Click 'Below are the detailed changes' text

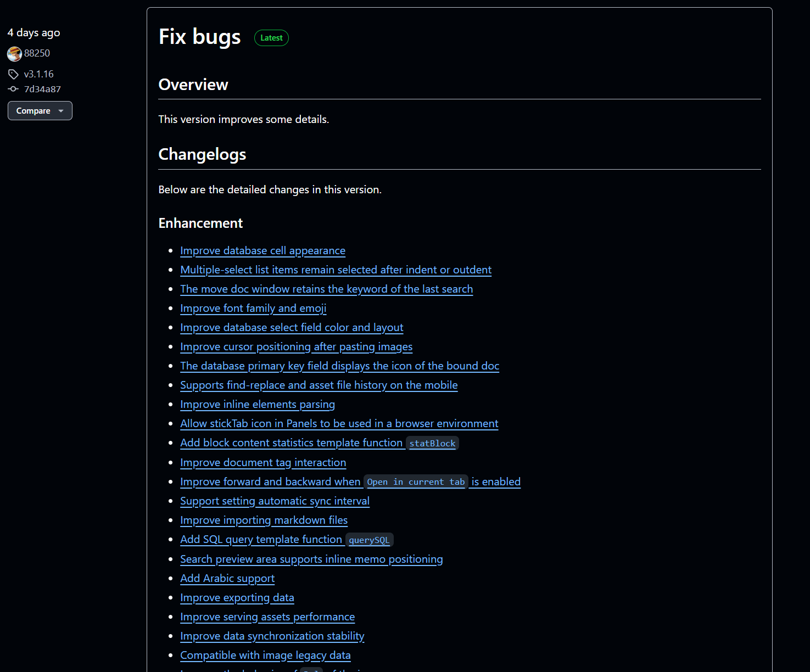coord(270,190)
